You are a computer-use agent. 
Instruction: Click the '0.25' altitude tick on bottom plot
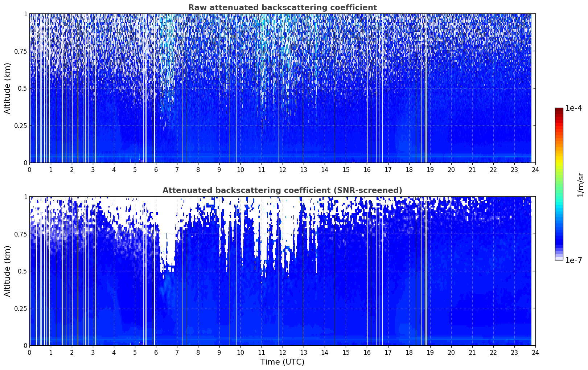pyautogui.click(x=20, y=308)
